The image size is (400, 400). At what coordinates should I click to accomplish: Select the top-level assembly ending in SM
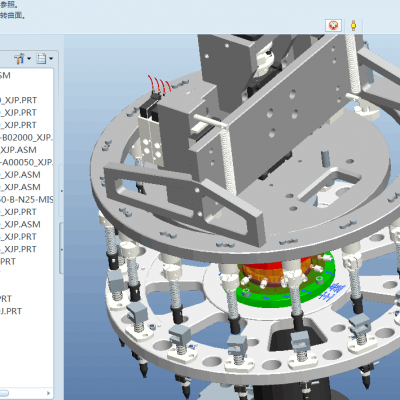coord(5,75)
